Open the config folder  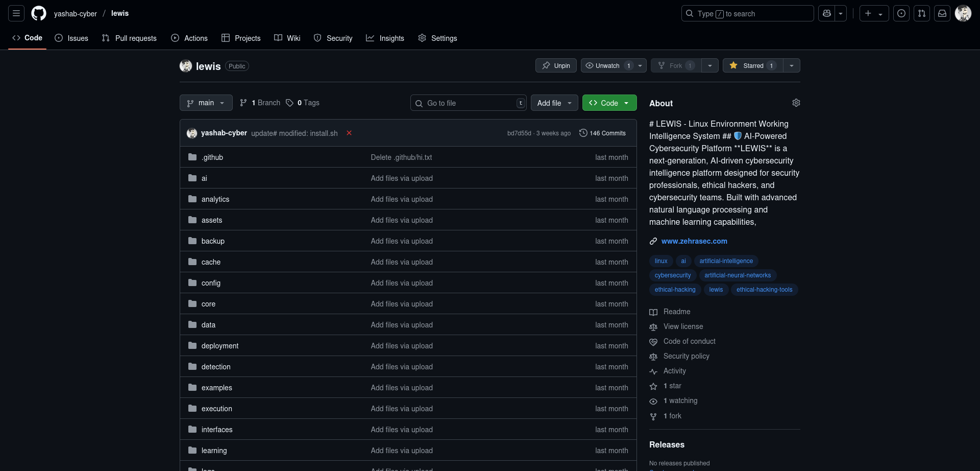pyautogui.click(x=211, y=283)
